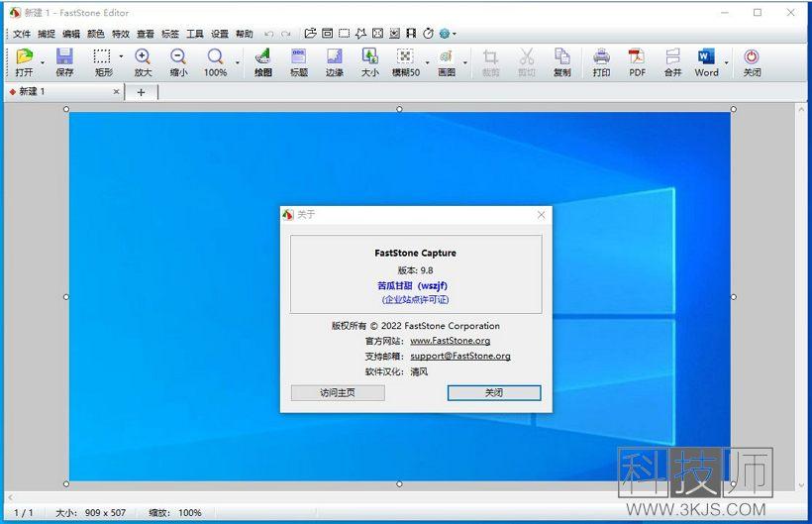
Task: Open the Help (帮助) menu
Action: [x=245, y=34]
